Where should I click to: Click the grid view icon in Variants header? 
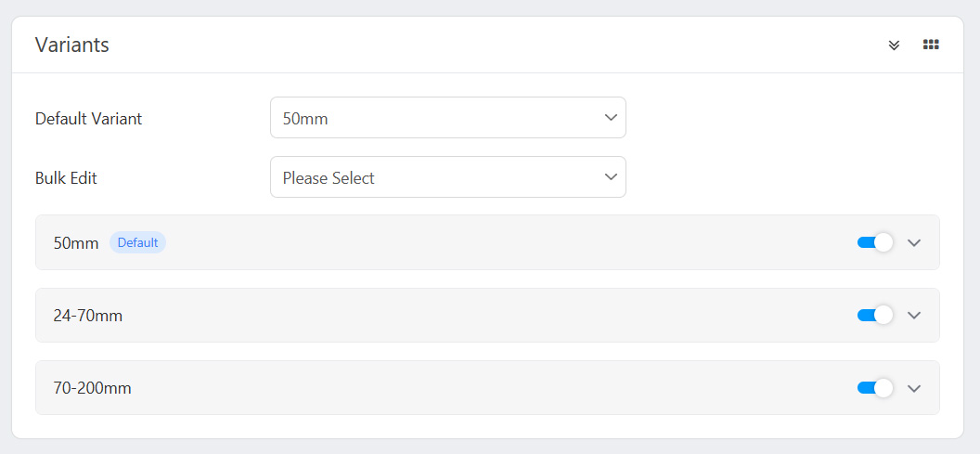(x=931, y=45)
